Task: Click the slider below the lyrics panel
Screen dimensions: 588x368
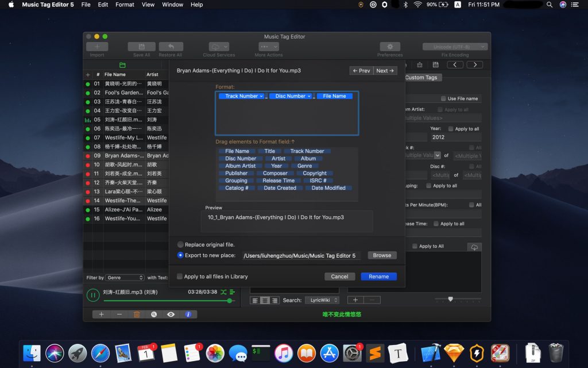Action: pyautogui.click(x=458, y=299)
